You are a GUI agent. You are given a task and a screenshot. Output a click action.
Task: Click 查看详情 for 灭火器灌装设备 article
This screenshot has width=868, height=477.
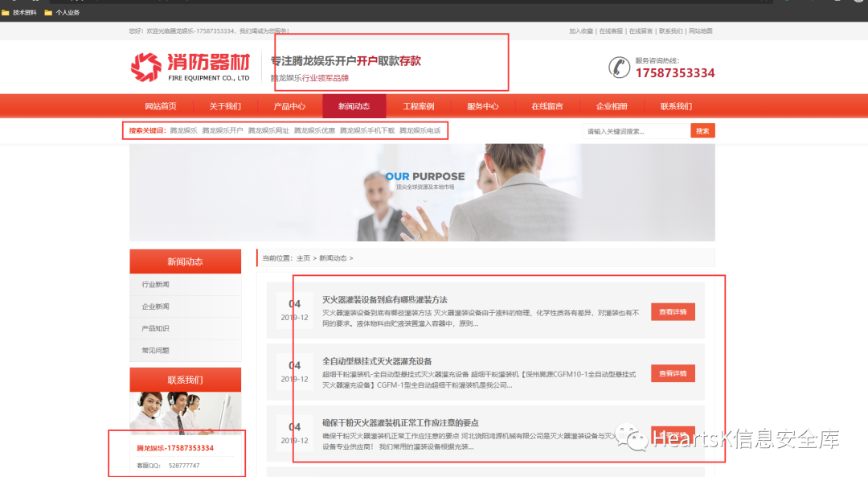click(673, 312)
